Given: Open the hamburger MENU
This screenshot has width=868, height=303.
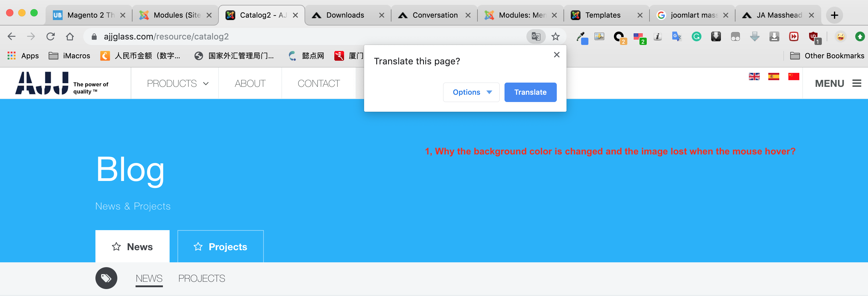Looking at the screenshot, I should (x=838, y=83).
